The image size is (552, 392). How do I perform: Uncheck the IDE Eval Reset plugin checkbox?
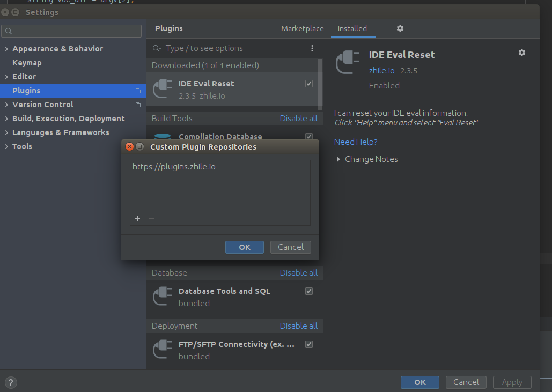click(309, 84)
